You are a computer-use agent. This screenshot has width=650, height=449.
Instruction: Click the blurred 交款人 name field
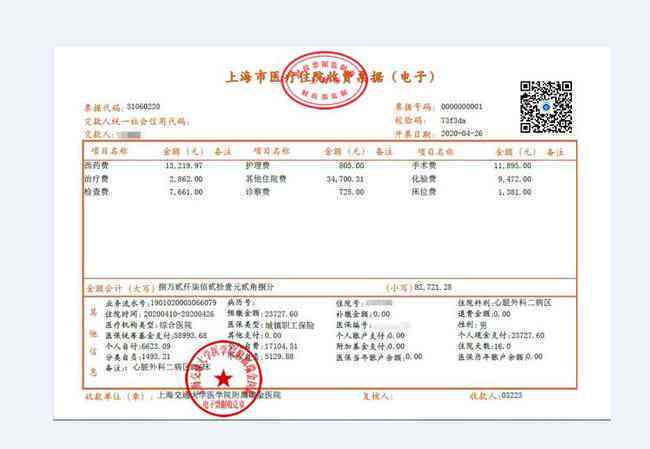point(129,135)
